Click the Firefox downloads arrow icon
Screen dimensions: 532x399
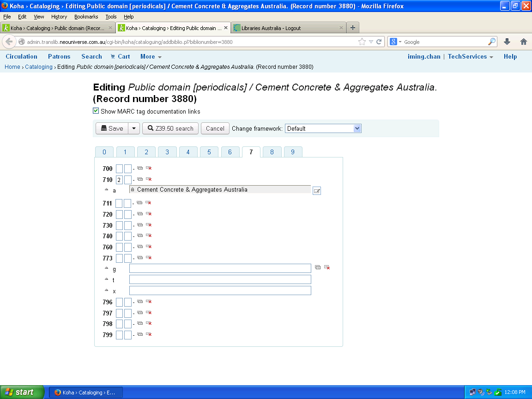pyautogui.click(x=507, y=42)
